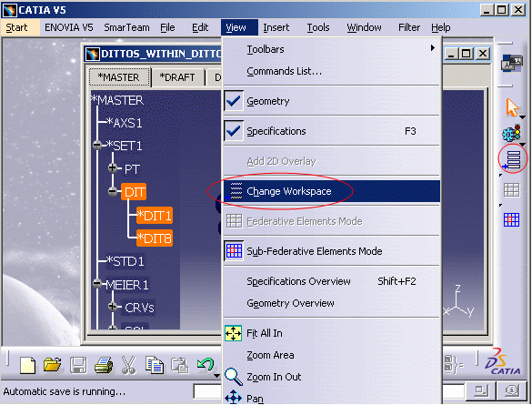
Task: Open the ENOVIA V5 menu
Action: [x=69, y=27]
